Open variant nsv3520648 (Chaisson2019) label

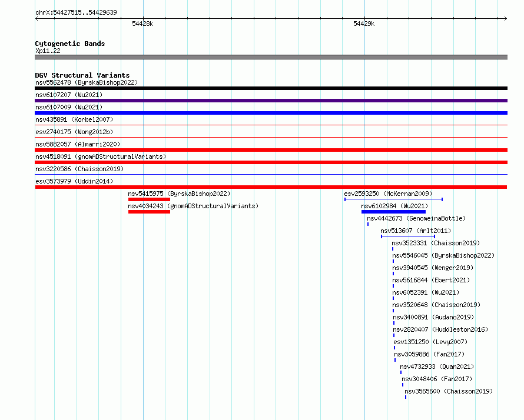[x=436, y=305]
